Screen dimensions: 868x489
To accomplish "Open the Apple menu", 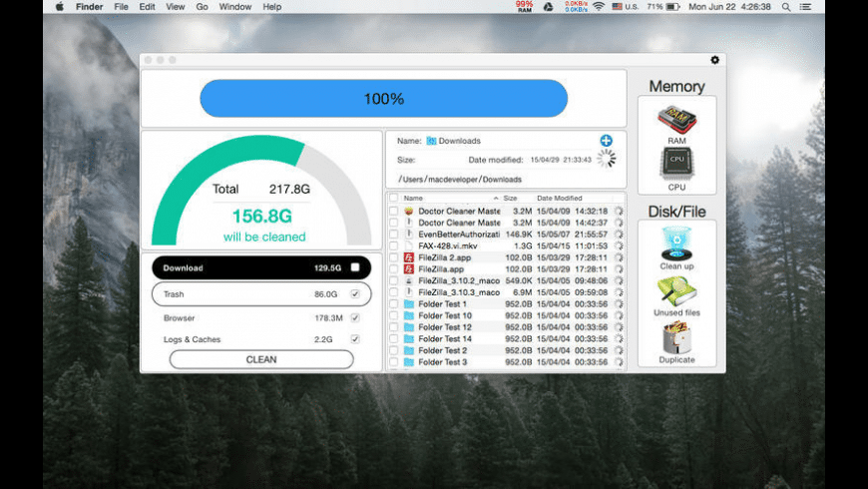I will coord(60,7).
